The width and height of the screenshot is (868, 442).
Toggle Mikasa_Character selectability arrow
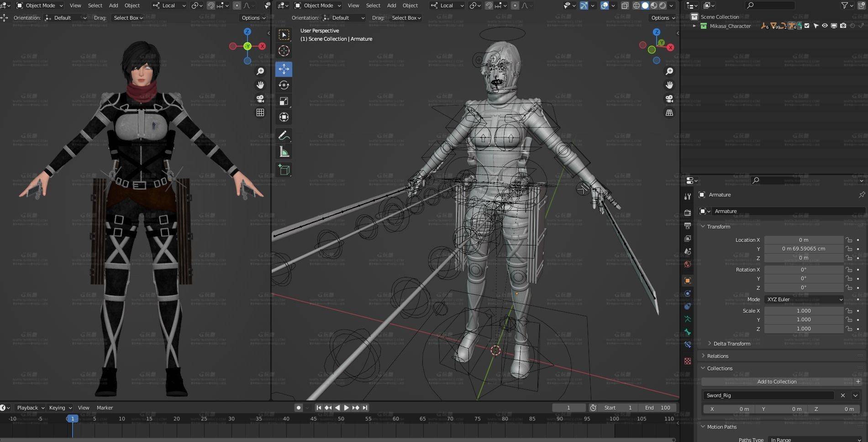point(816,26)
